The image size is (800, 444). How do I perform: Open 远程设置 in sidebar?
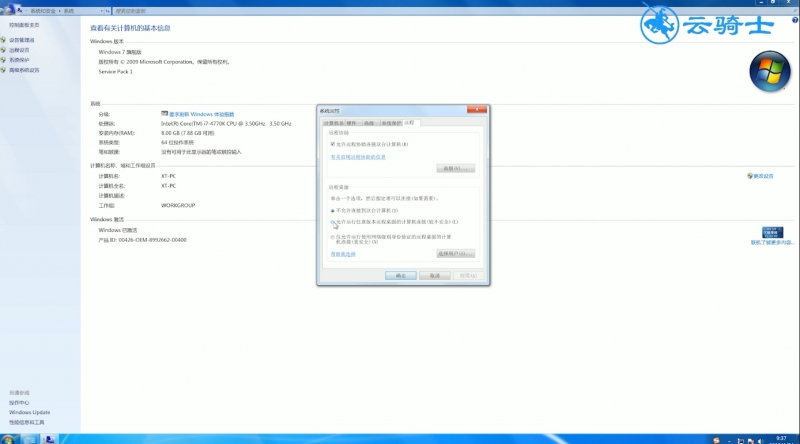coord(19,50)
